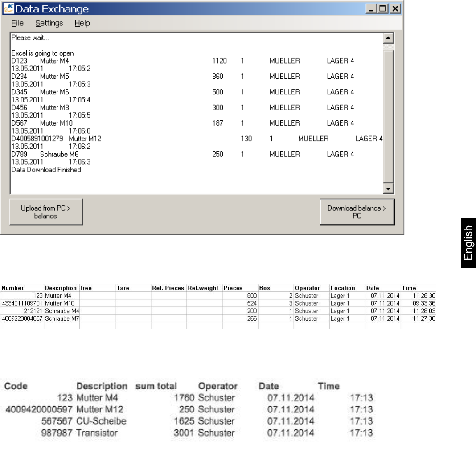
Task: Select the D567 Mutter M10 log line
Action: click(182, 123)
